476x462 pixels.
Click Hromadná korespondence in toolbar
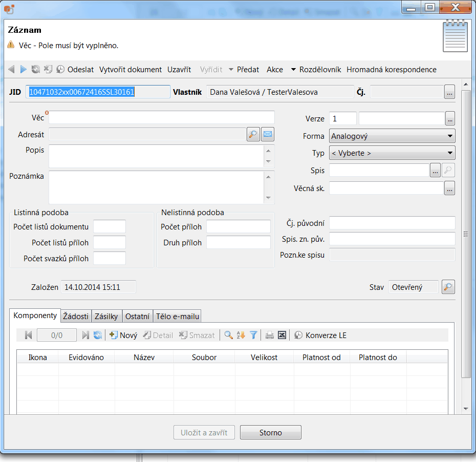click(x=392, y=70)
